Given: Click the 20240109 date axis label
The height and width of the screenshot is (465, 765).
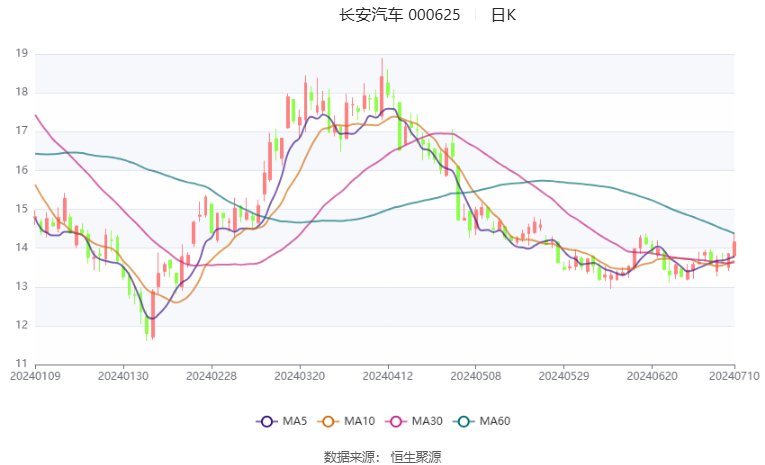Looking at the screenshot, I should point(35,376).
